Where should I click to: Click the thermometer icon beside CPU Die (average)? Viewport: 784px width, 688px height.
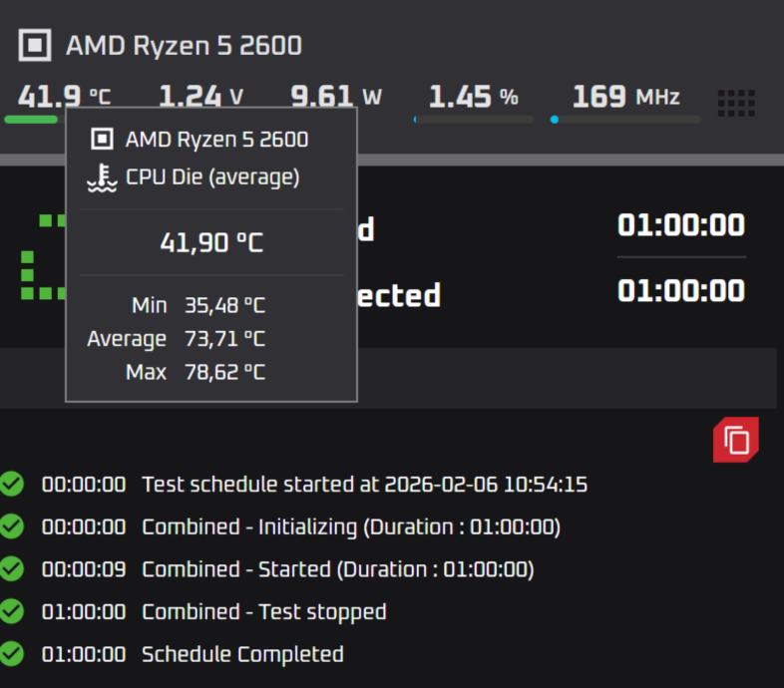(x=102, y=177)
